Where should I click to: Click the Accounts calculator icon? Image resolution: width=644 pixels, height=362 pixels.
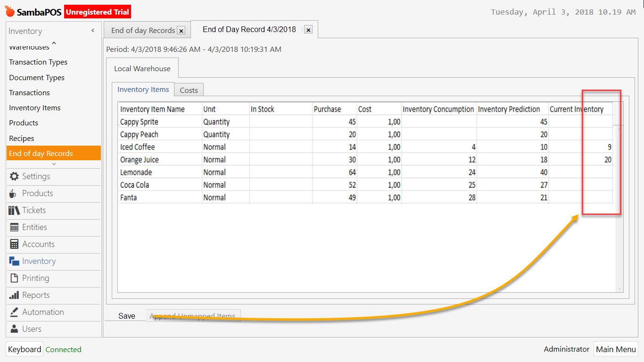pos(14,244)
